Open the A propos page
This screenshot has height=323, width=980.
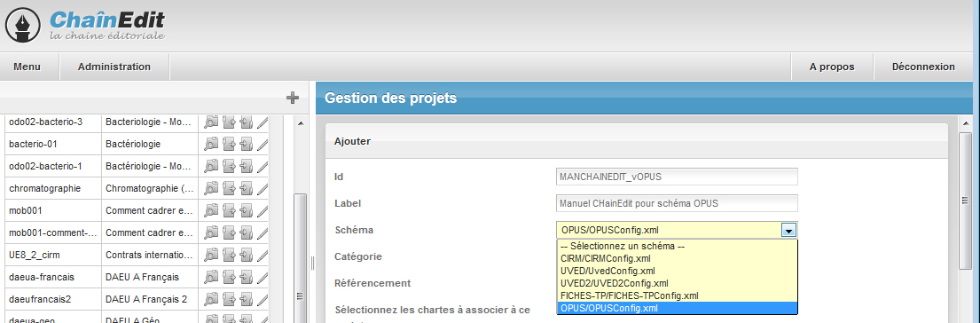tap(832, 67)
